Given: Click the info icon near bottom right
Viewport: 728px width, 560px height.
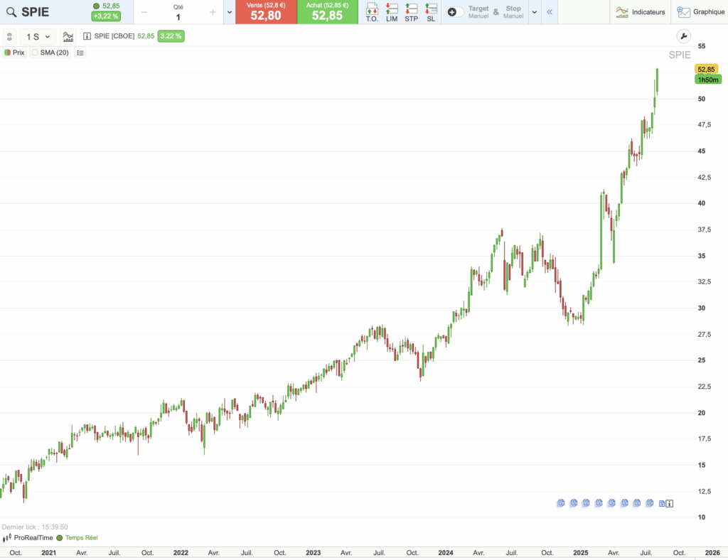Looking at the screenshot, I should point(669,503).
